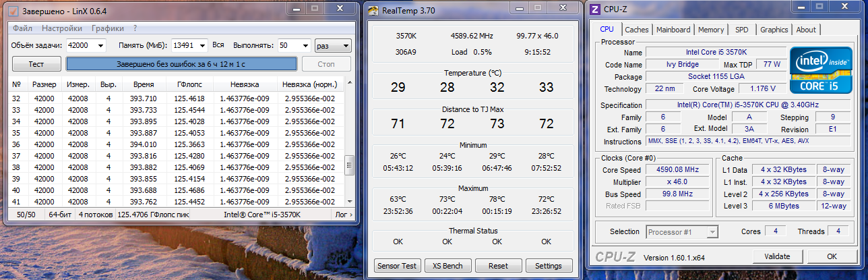The image size is (868, 280).
Task: Switch to the Memory tab in CPU-Z
Action: (x=711, y=30)
